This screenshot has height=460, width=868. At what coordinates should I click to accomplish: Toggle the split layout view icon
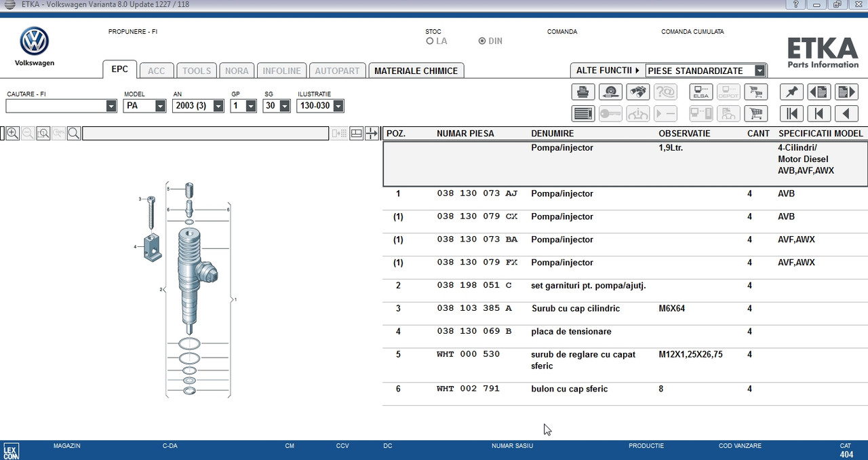(356, 134)
